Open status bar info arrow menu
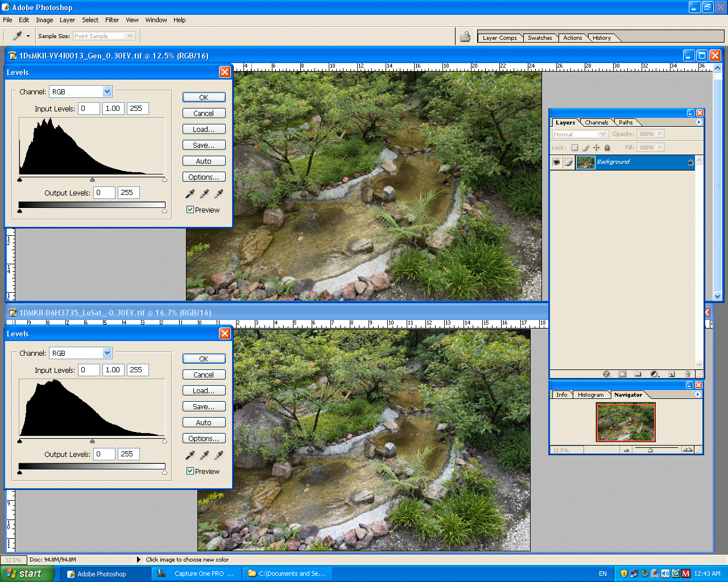This screenshot has width=728, height=582. click(x=139, y=559)
